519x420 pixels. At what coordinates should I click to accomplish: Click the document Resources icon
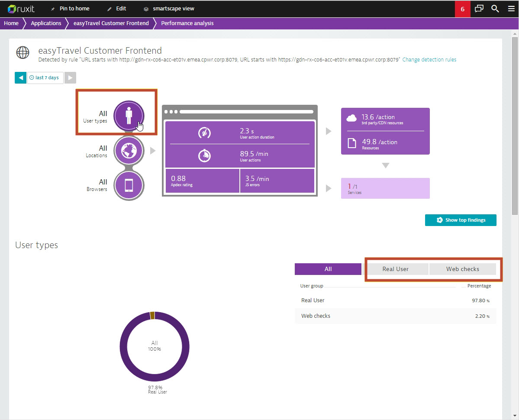click(352, 143)
